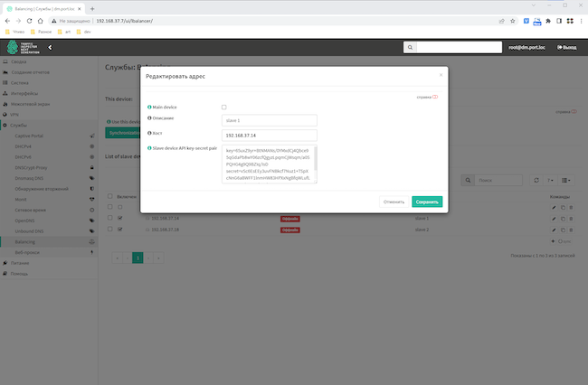Click the clone icon for slave 2 row
The width and height of the screenshot is (588, 385).
[563, 230]
